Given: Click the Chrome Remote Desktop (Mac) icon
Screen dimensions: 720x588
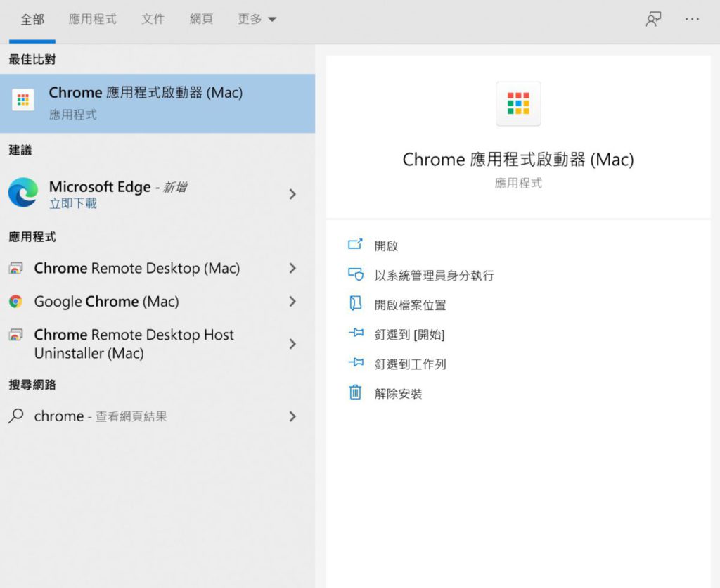Looking at the screenshot, I should [15, 268].
